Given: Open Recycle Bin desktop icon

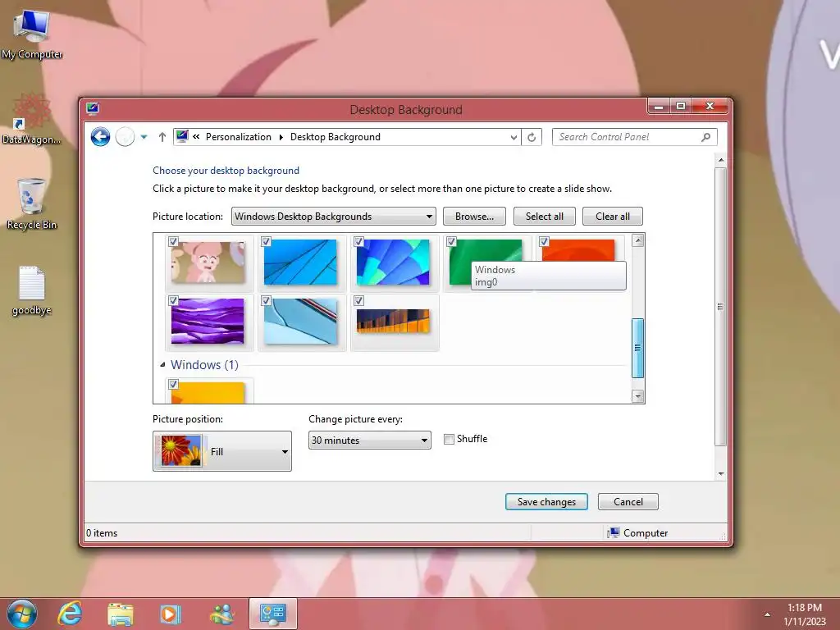Looking at the screenshot, I should tap(32, 203).
